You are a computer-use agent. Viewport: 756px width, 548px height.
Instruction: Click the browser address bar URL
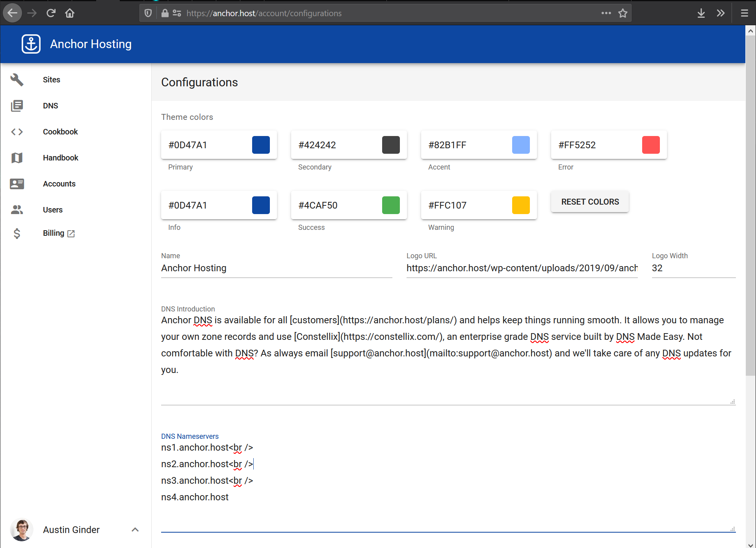[264, 13]
